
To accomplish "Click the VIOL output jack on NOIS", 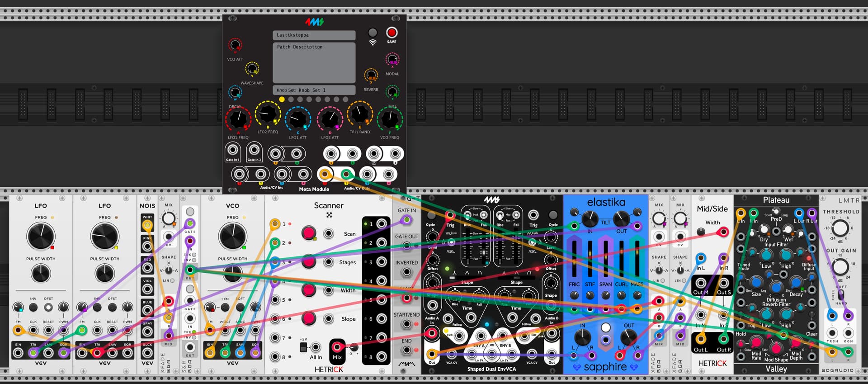I will coord(147,289).
